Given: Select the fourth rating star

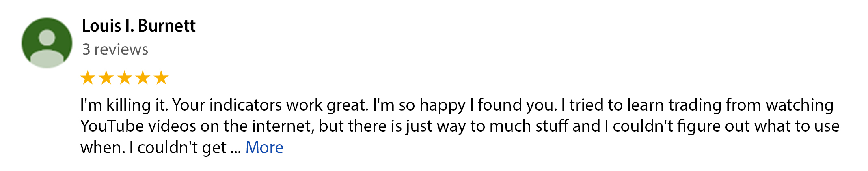Looking at the screenshot, I should coord(143,77).
